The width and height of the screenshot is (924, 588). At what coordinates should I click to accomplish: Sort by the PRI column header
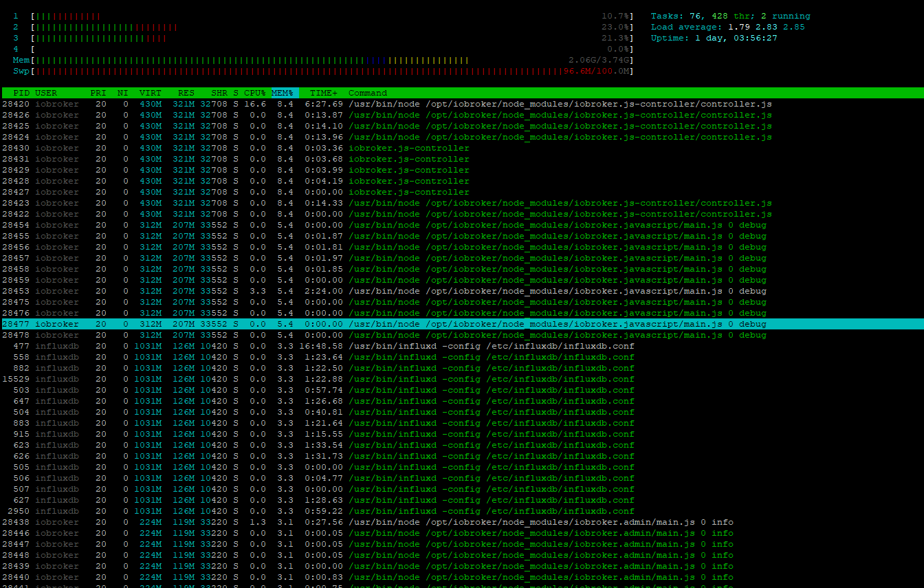pyautogui.click(x=98, y=93)
